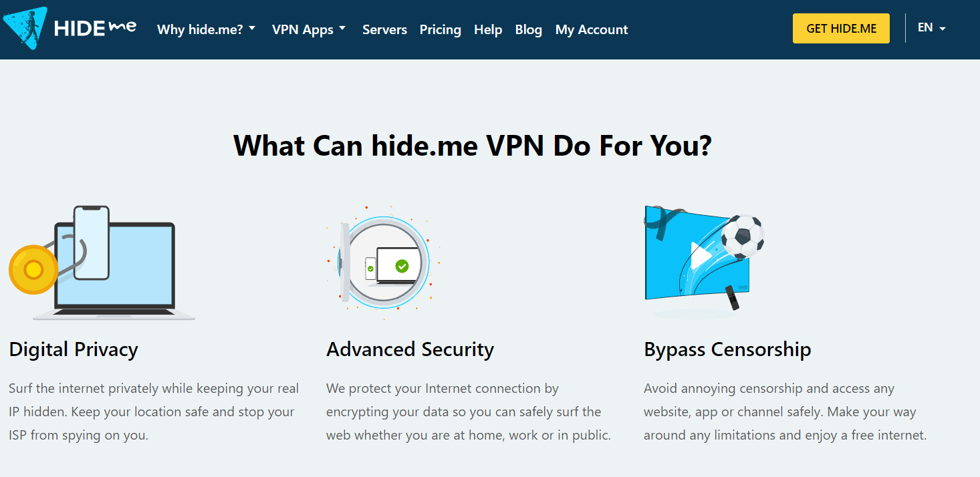This screenshot has width=980, height=477.
Task: Go to the Servers page
Action: pos(384,29)
